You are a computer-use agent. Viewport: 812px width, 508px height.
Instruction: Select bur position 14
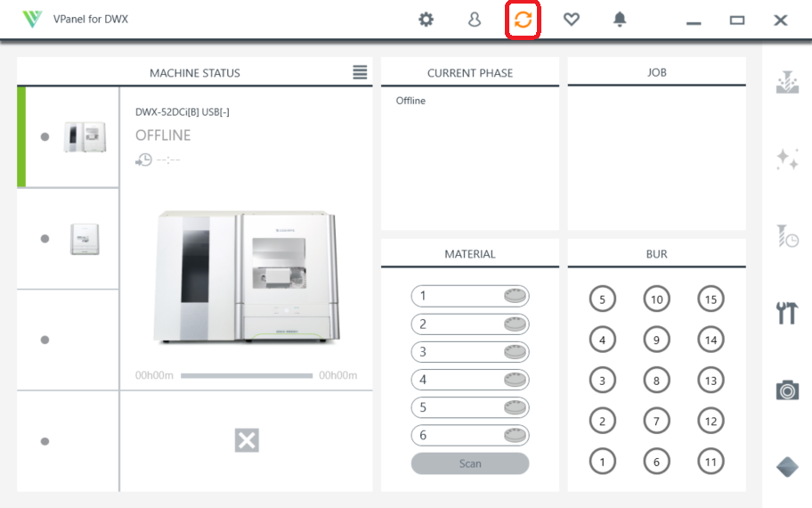click(711, 340)
